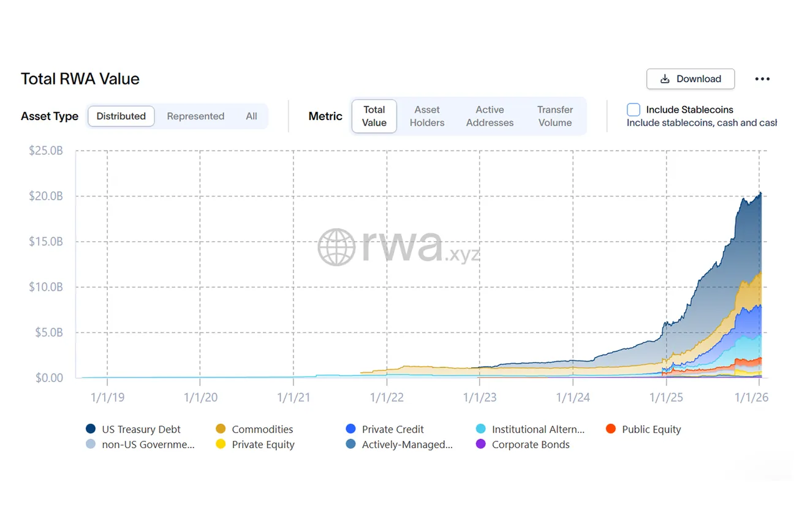Choose the All asset type option
The height and width of the screenshot is (532, 799).
tap(251, 116)
